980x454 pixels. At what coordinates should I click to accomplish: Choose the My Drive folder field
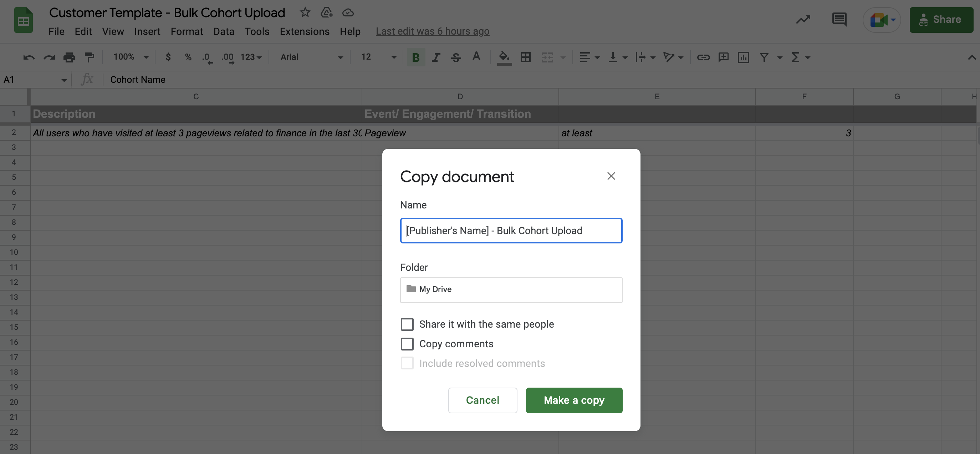point(511,290)
